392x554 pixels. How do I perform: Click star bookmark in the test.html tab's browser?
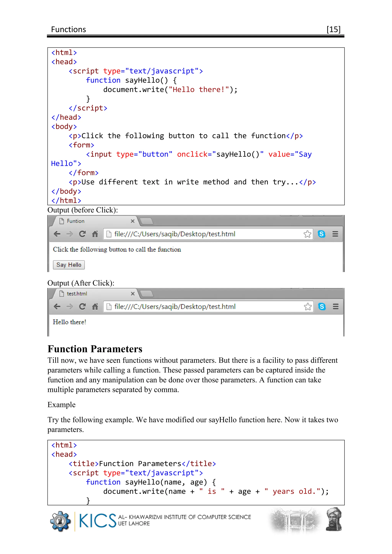point(308,306)
